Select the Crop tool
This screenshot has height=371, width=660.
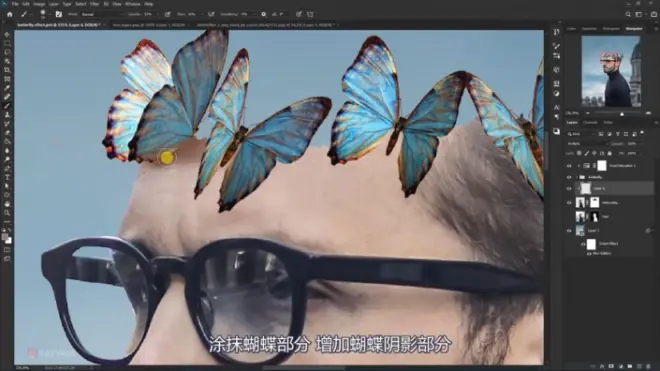pos(7,70)
